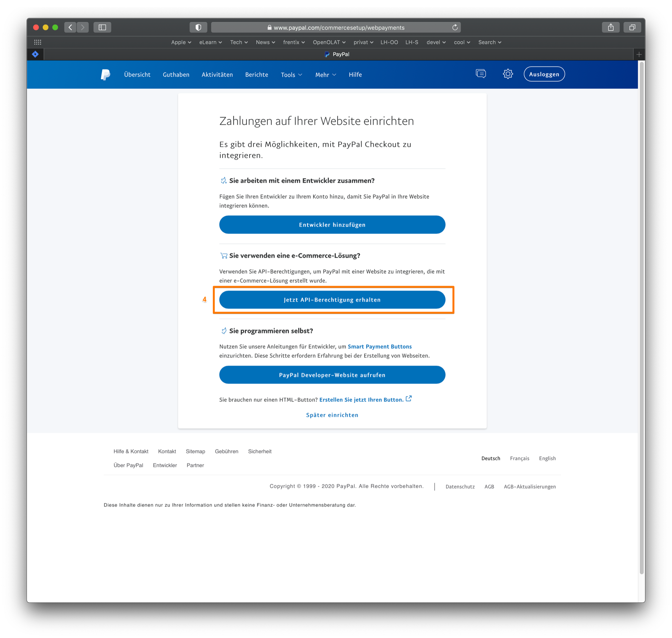This screenshot has width=672, height=638.
Task: Switch language to English in footer
Action: [547, 458]
